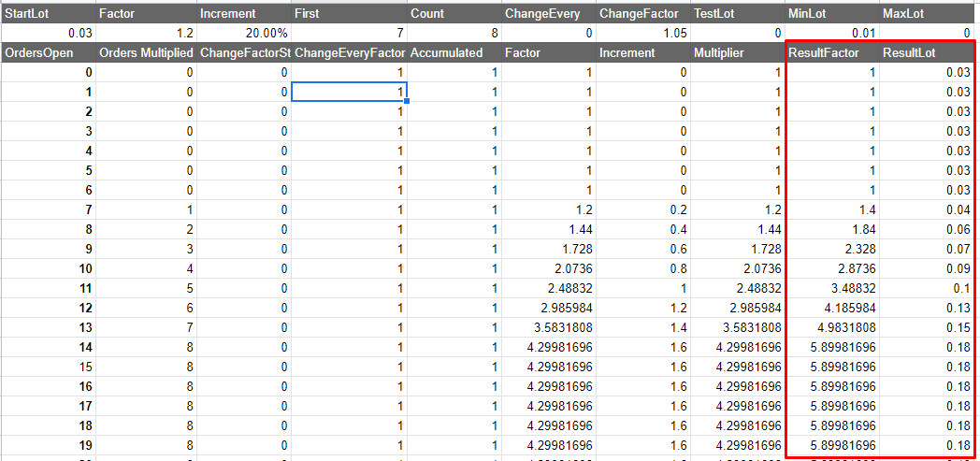The width and height of the screenshot is (980, 461).
Task: Select the OrdersOpen row label 19
Action: pos(49,446)
